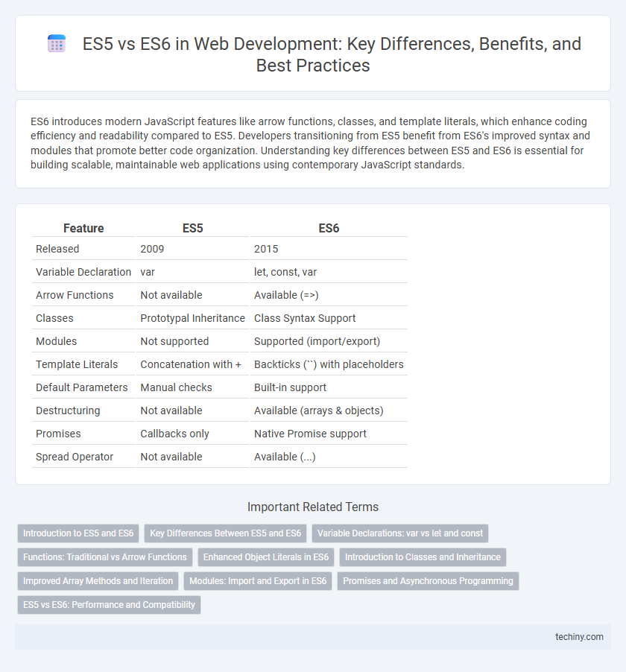Click the 'Available (arrays & objects)' cell
626x672 pixels.
(329, 411)
